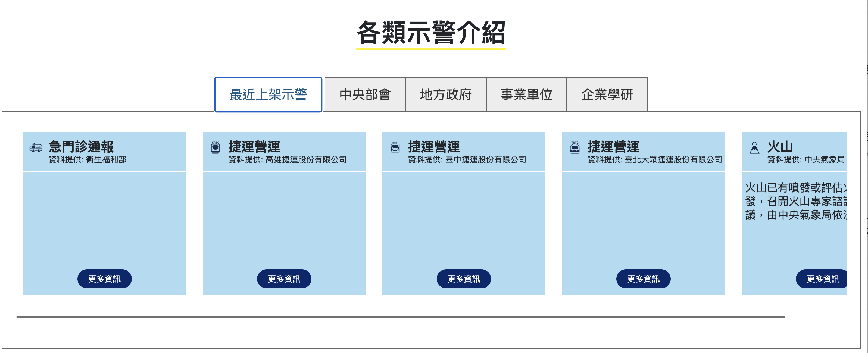Click the 高雄捷運股份有限公司 provider text
This screenshot has width=868, height=353.
[306, 160]
